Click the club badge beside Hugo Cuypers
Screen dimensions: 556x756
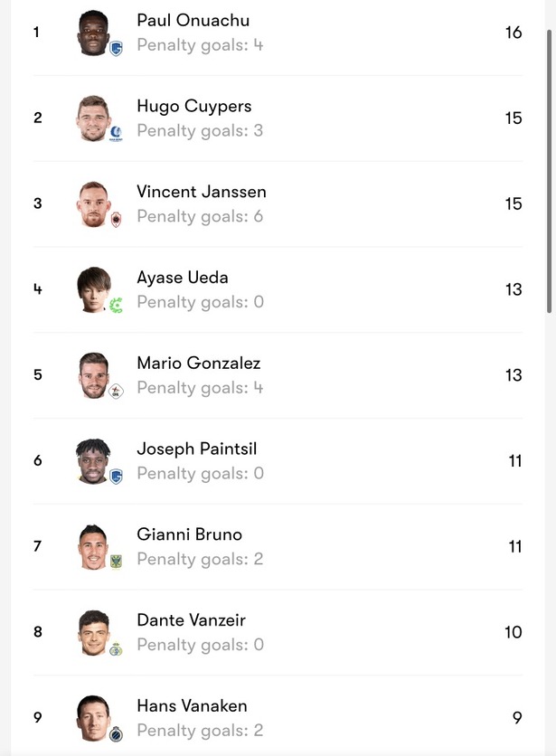click(x=116, y=134)
